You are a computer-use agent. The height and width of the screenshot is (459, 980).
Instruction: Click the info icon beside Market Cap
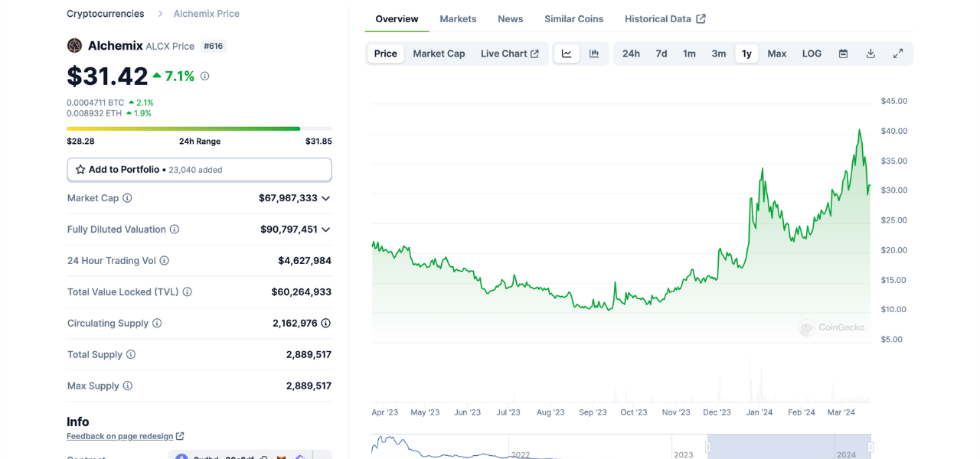[127, 198]
